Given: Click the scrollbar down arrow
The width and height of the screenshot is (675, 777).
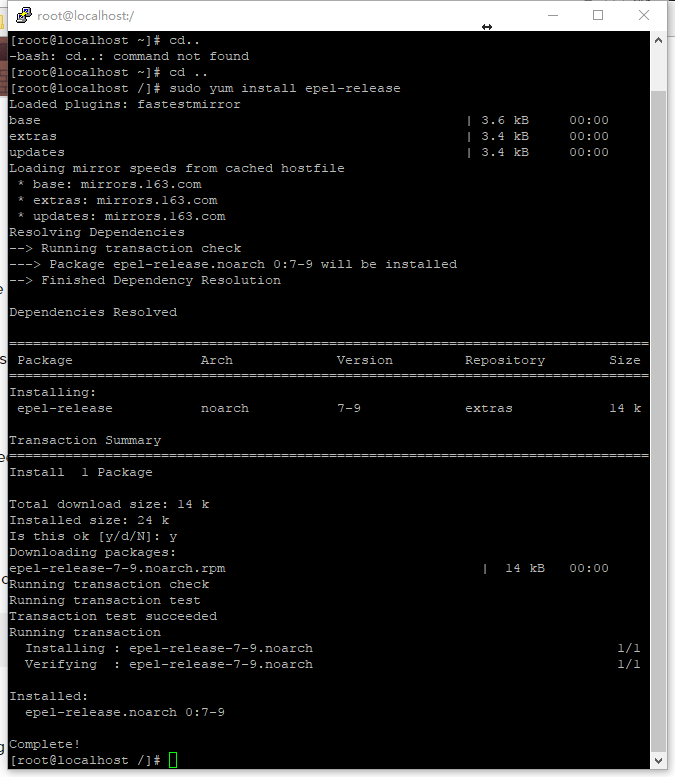Looking at the screenshot, I should point(658,760).
